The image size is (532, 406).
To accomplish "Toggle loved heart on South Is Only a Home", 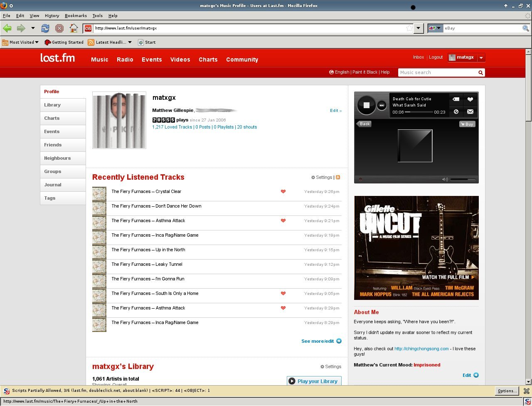I will 283,293.
